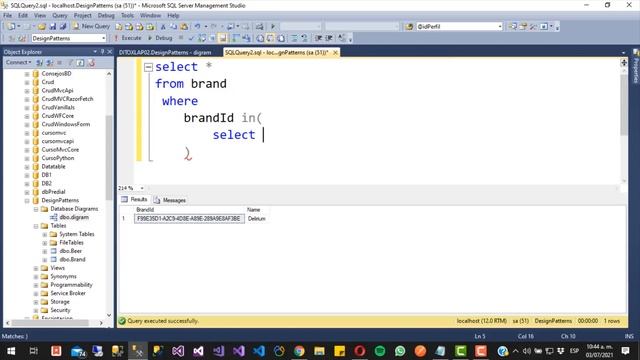Screen dimensions: 640x360
Task: Open the Connect dropdown in Object Explorer
Action: 19,62
